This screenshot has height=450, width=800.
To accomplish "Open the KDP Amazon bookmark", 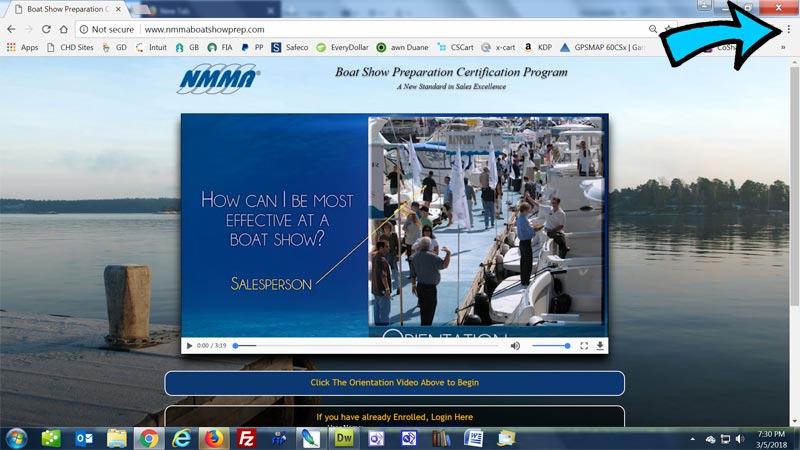I will coord(538,47).
